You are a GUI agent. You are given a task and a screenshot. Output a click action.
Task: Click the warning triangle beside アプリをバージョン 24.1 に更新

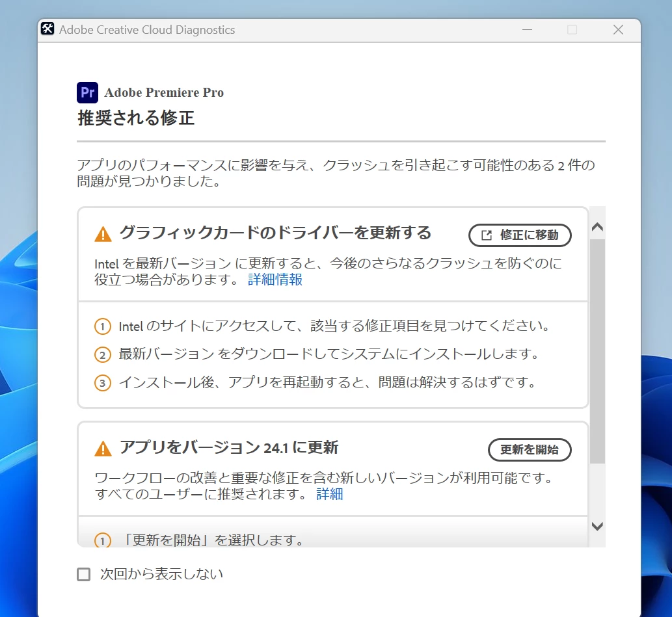[103, 449]
